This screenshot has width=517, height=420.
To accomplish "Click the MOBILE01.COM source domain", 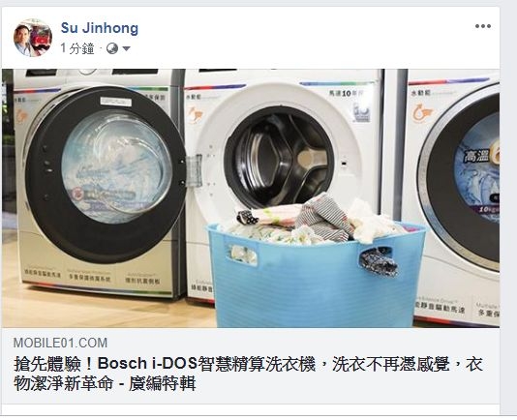I will pyautogui.click(x=60, y=343).
